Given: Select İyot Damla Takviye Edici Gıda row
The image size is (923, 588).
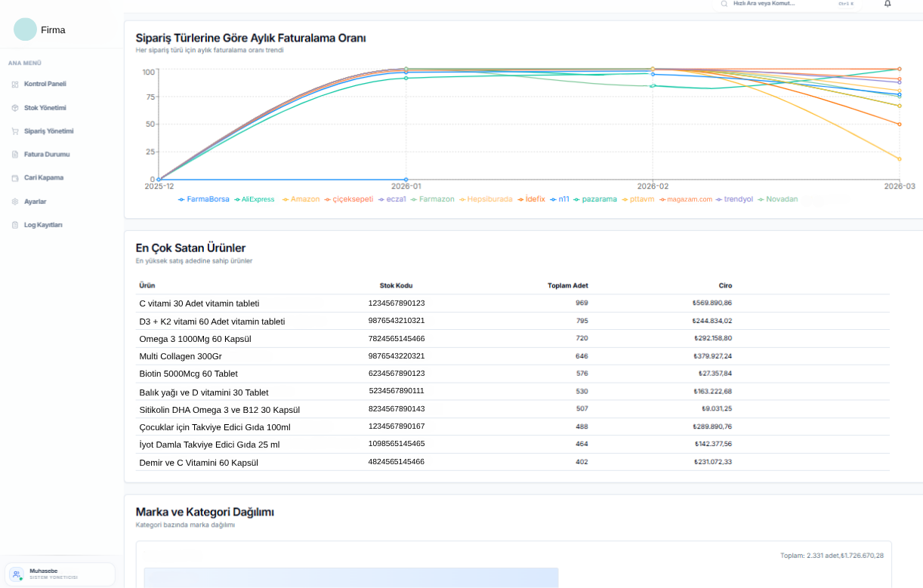Looking at the screenshot, I should [513, 445].
